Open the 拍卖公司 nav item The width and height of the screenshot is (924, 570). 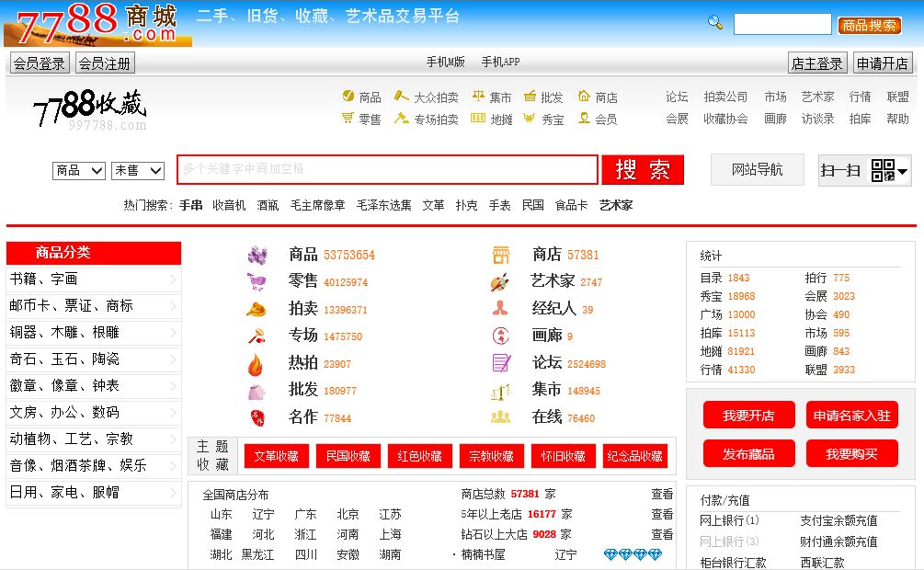(725, 97)
